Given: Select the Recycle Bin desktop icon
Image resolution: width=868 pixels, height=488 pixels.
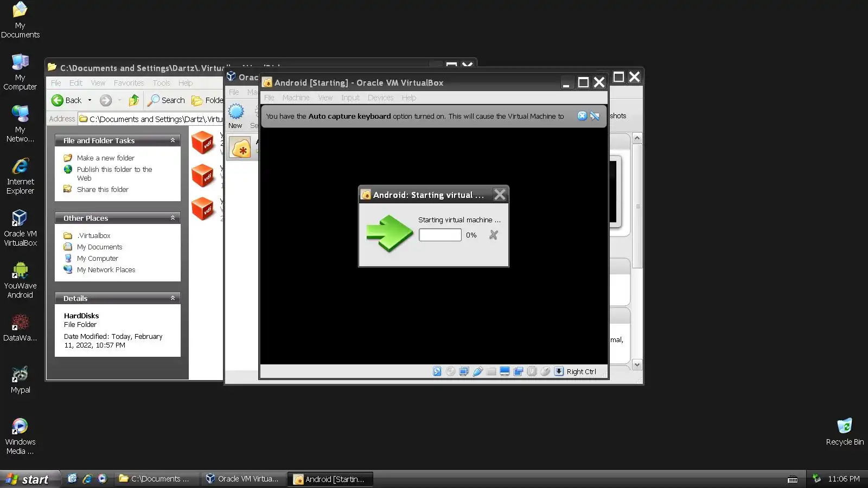Looking at the screenshot, I should [845, 432].
